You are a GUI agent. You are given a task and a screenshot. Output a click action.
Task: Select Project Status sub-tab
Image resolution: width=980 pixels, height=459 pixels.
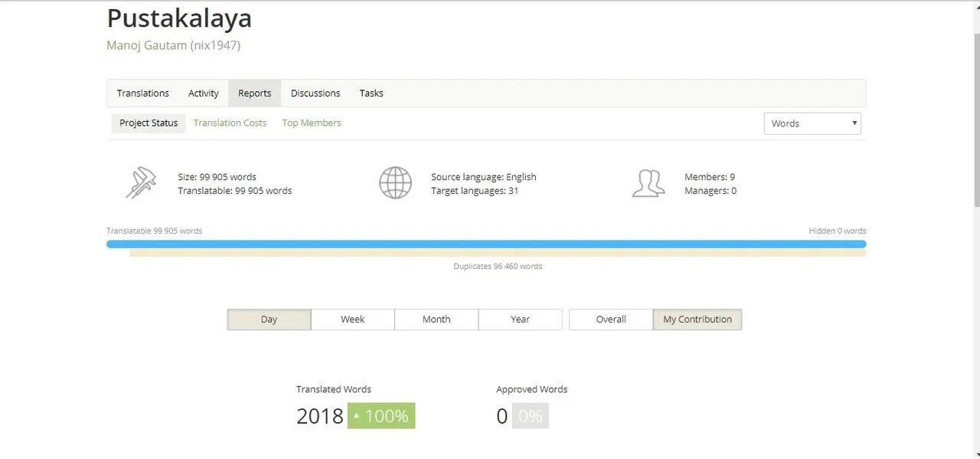(x=149, y=123)
